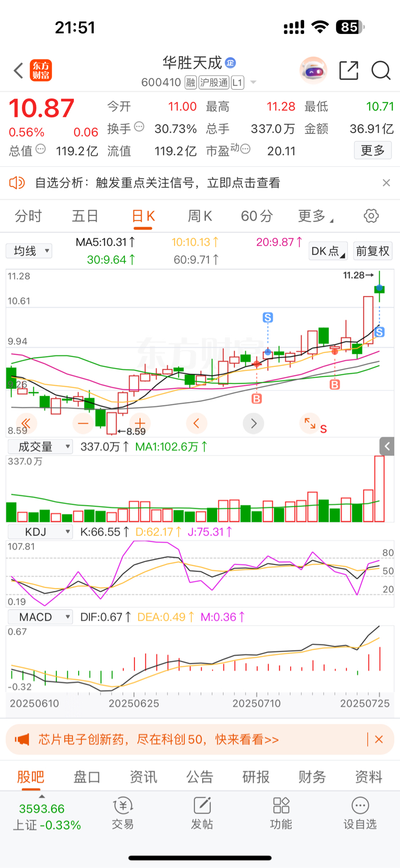Open 功能 functions icon
Screen dimensions: 400x868
pos(281,813)
